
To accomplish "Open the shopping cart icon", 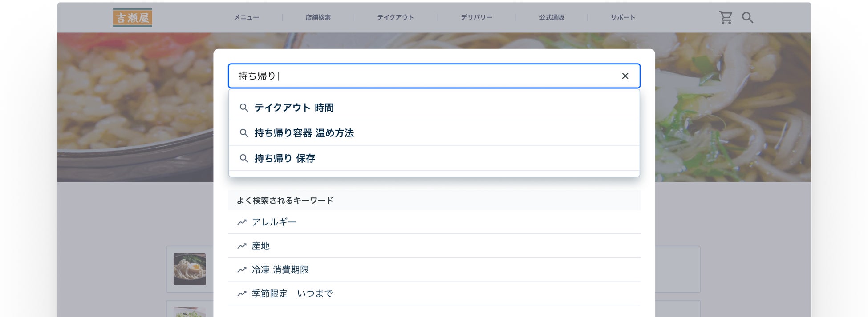I will tap(726, 17).
